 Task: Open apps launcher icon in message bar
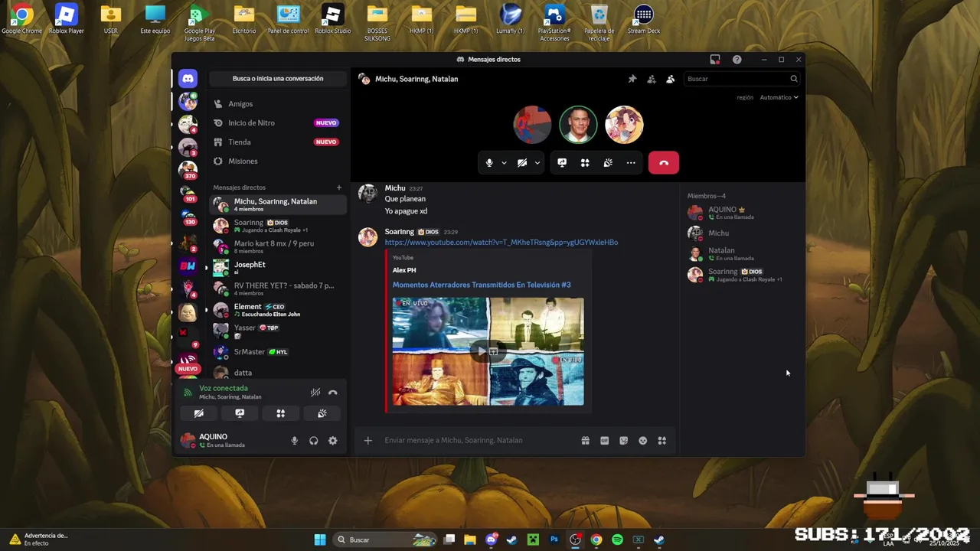662,441
